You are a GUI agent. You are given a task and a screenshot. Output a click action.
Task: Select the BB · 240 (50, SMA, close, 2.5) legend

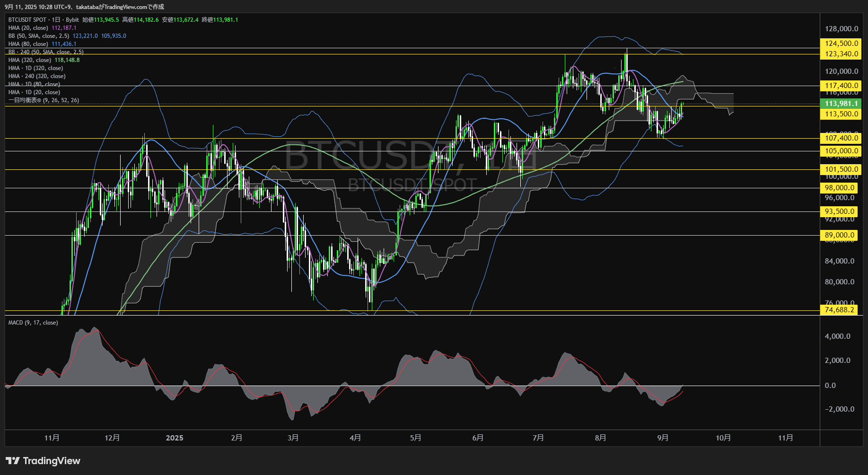point(46,52)
